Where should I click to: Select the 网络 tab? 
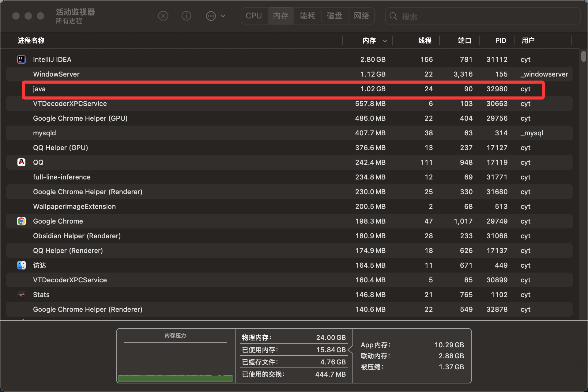[361, 16]
